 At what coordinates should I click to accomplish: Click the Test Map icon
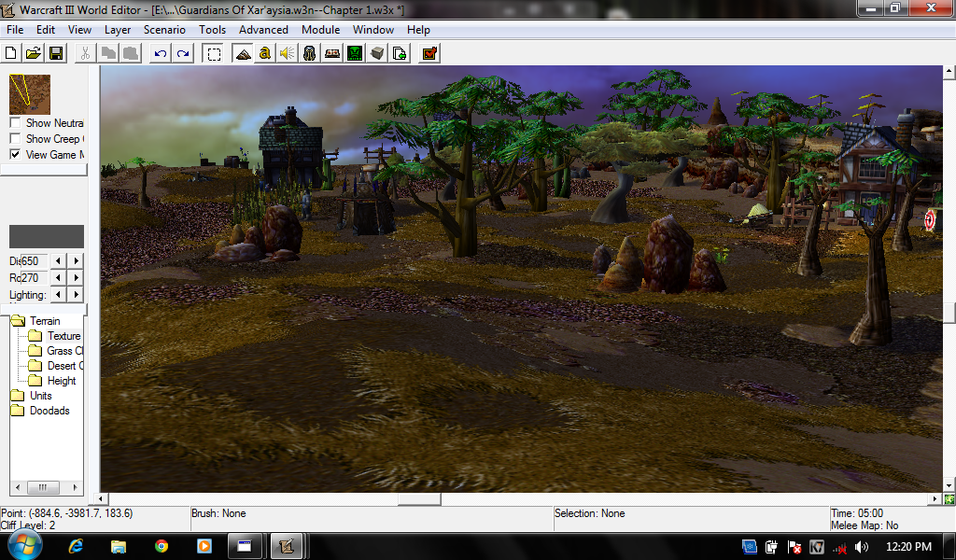coord(429,53)
